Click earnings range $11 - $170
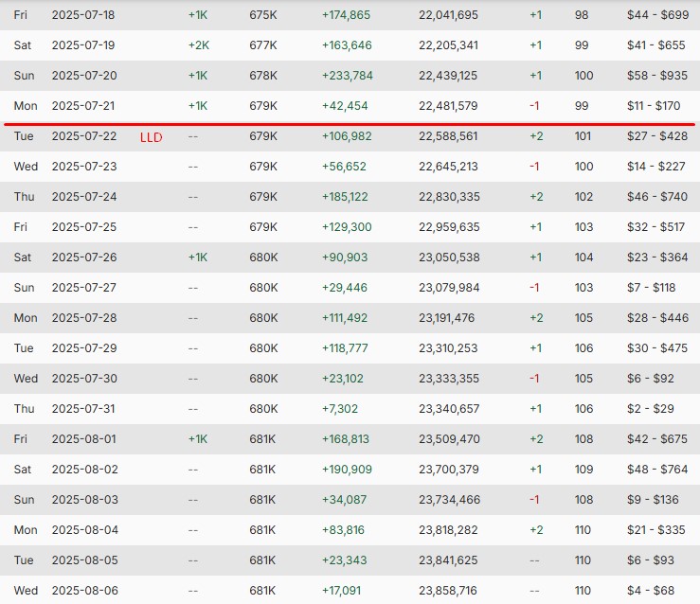The image size is (700, 604). tap(654, 106)
